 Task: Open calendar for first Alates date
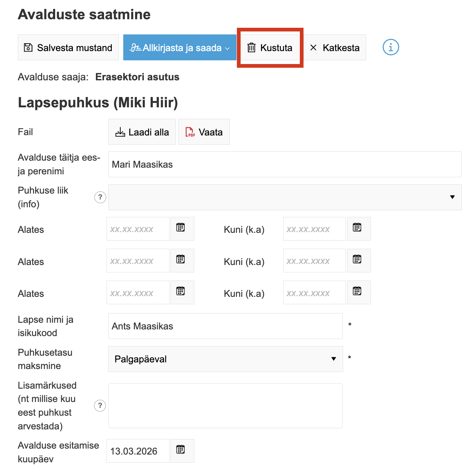point(181,229)
